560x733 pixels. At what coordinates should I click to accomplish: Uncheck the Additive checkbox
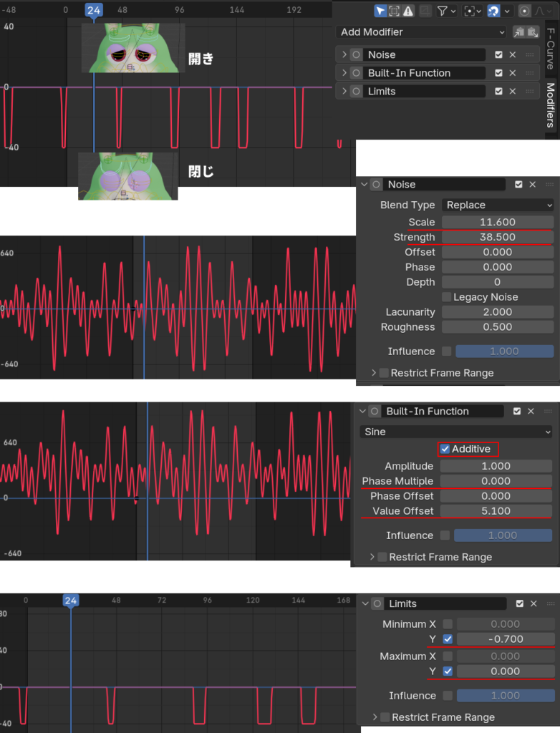point(445,449)
